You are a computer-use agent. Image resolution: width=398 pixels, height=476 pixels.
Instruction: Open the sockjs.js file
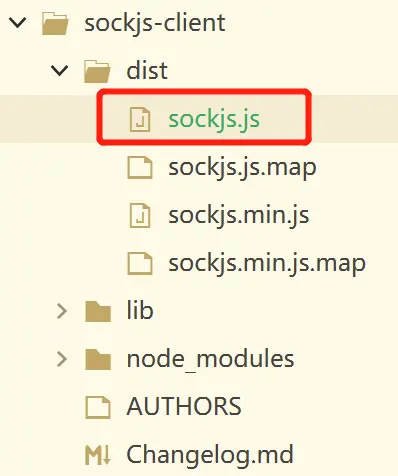pos(214,119)
